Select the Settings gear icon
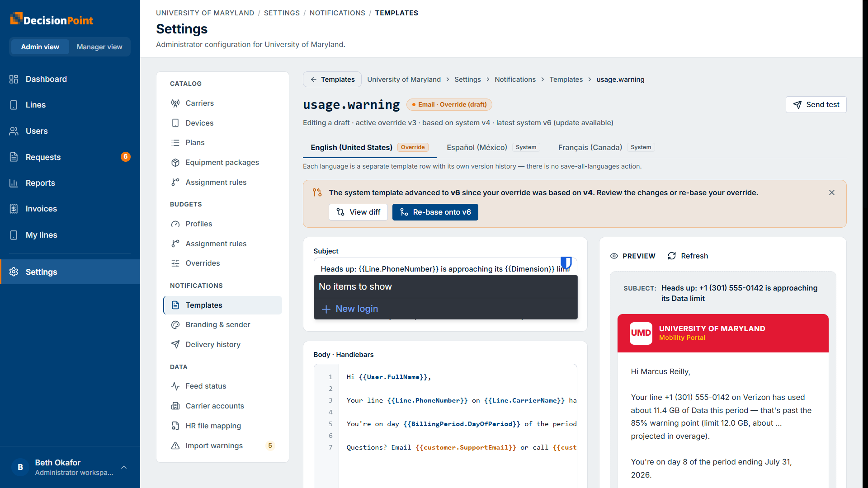 tap(14, 272)
